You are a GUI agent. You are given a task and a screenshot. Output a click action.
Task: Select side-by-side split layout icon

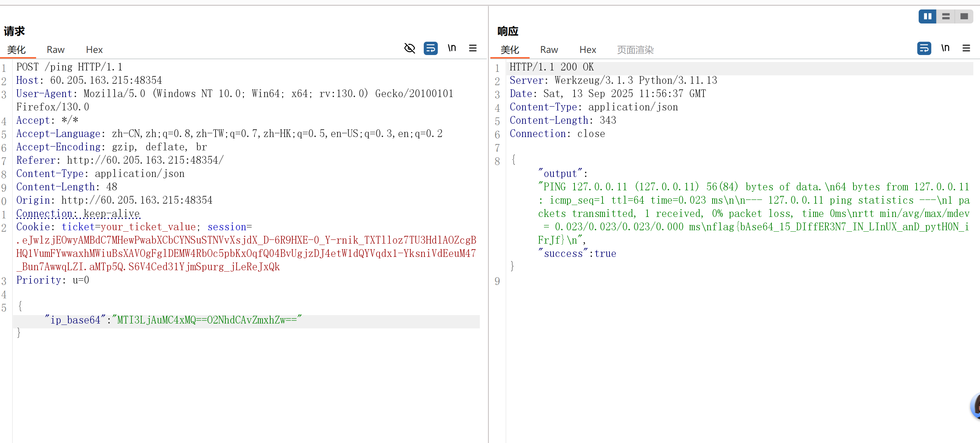tap(927, 16)
